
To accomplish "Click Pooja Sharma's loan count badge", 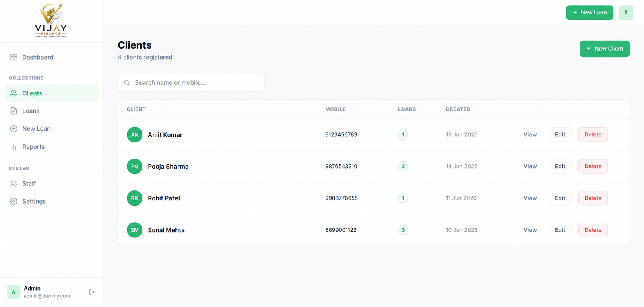I will [403, 166].
